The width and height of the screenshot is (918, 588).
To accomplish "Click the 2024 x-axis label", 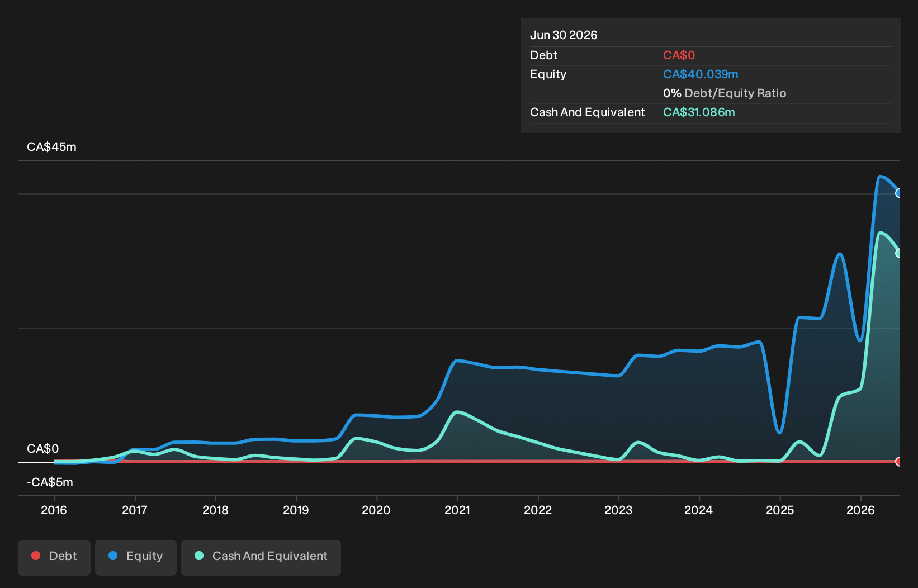I will coord(699,510).
